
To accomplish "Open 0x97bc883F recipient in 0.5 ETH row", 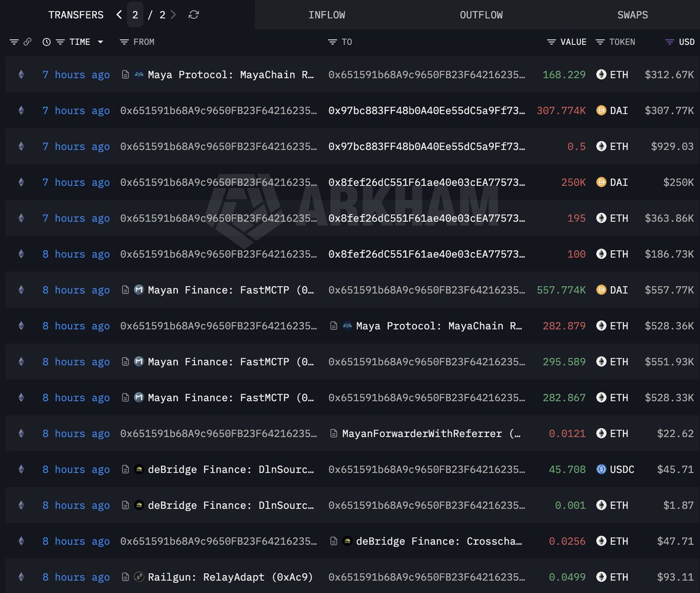I will point(426,146).
